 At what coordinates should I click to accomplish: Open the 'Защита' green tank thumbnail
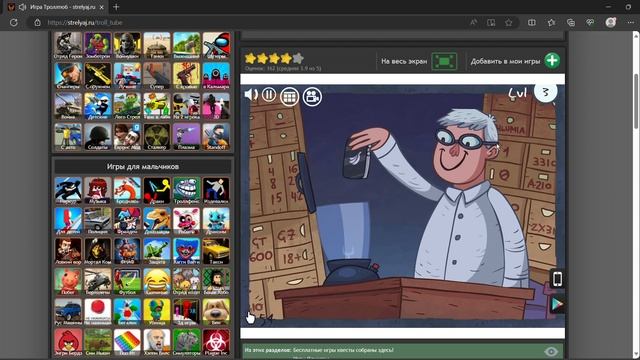(x=157, y=251)
